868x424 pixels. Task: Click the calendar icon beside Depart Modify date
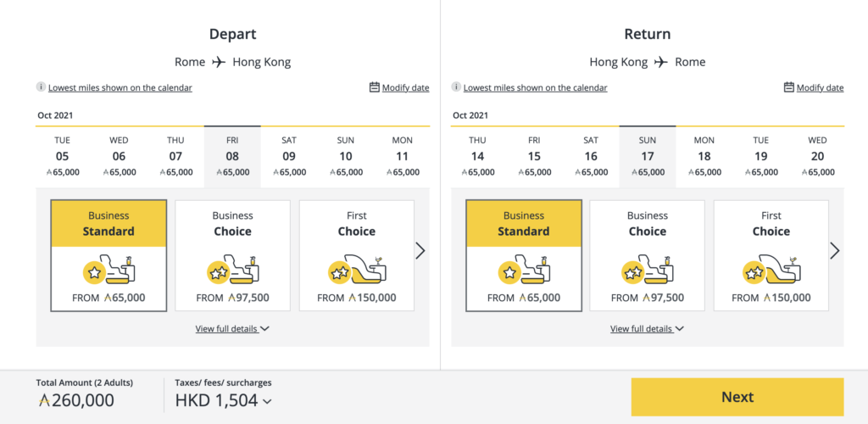(374, 86)
